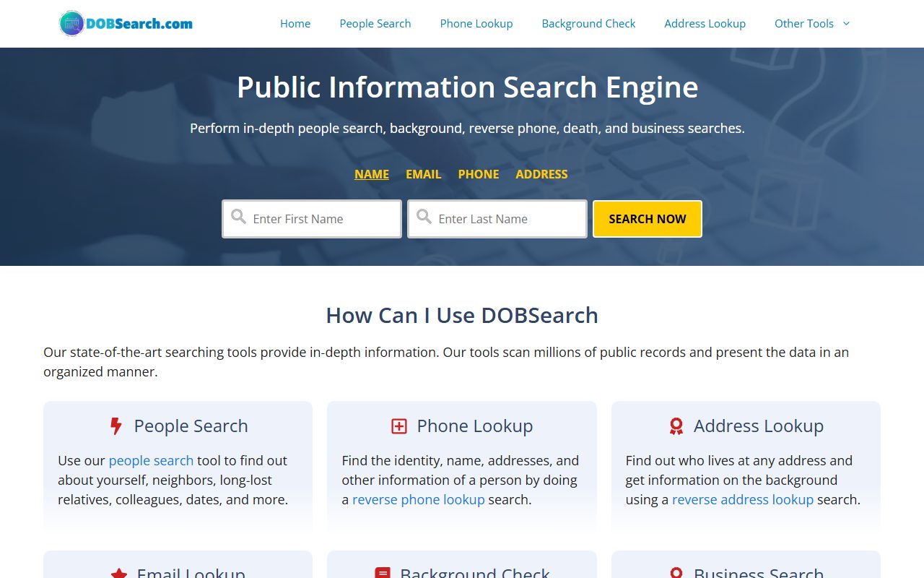Select the ADDRESS search tab

coord(541,174)
